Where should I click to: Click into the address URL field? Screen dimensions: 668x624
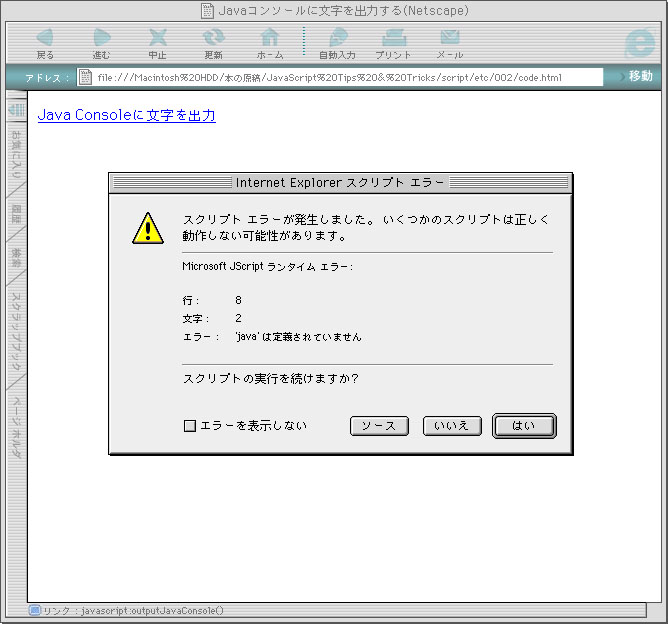(340, 77)
